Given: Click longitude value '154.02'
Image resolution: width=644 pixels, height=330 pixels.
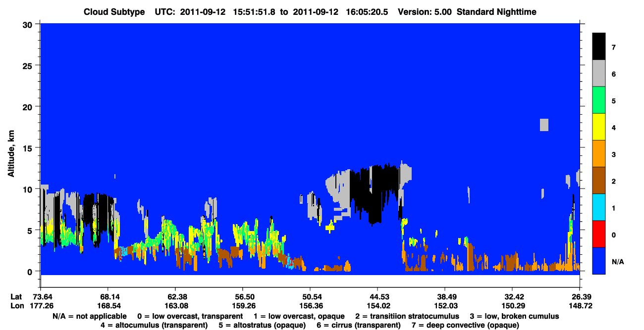Looking at the screenshot, I should coord(377,306).
